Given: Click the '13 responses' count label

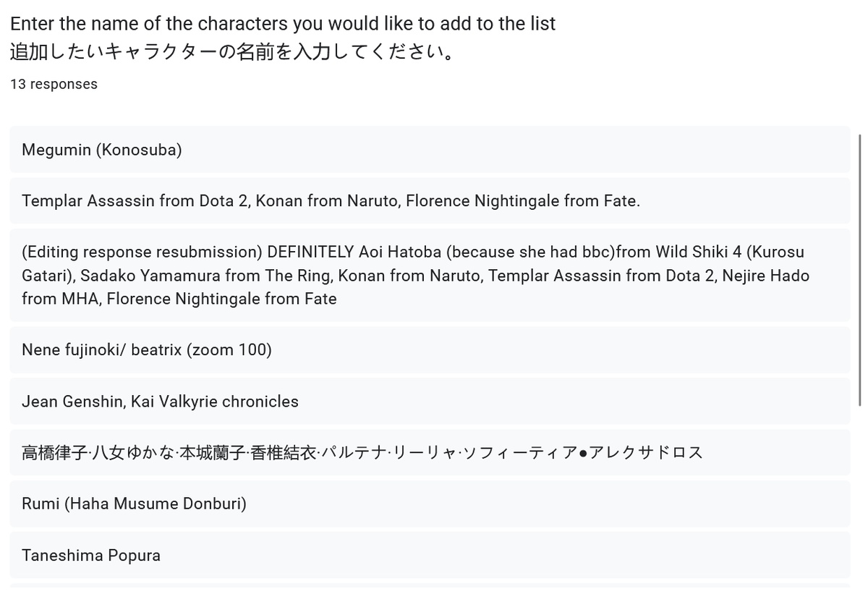Looking at the screenshot, I should pyautogui.click(x=54, y=84).
